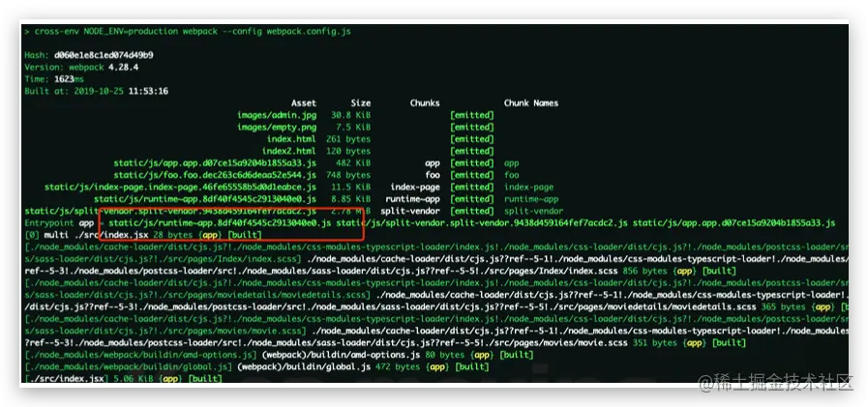The height and width of the screenshot is (407, 868).
Task: Click the size value 120 bytes
Action: (x=348, y=151)
